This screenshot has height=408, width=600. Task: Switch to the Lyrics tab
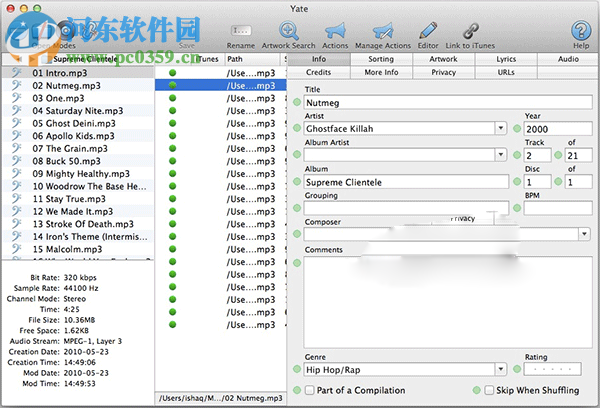click(506, 59)
